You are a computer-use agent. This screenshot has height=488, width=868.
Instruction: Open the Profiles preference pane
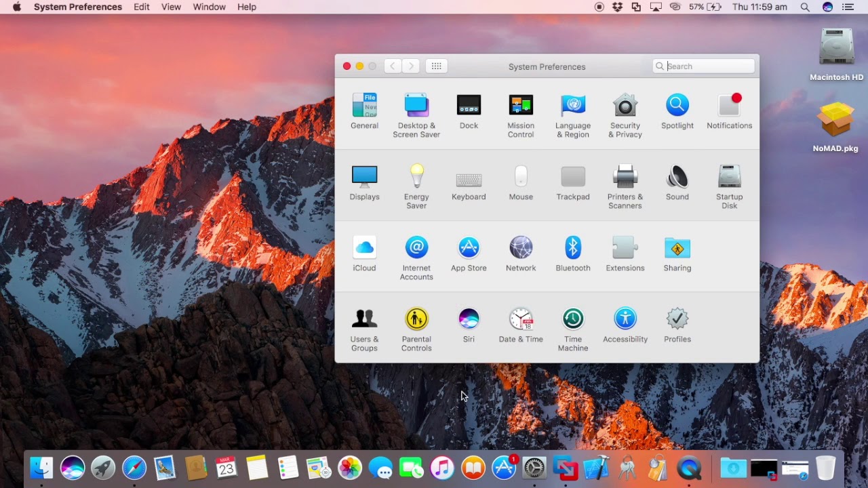pyautogui.click(x=677, y=325)
